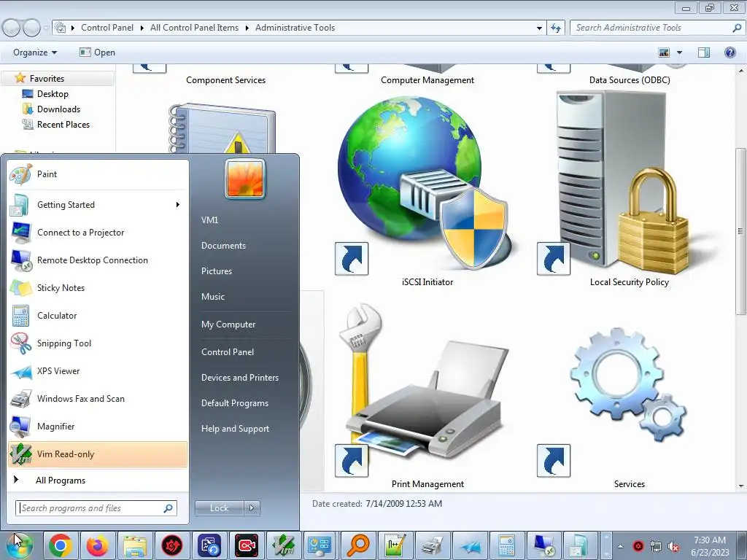Launch Magnifier from Start menu
This screenshot has width=747, height=560.
tap(98, 426)
